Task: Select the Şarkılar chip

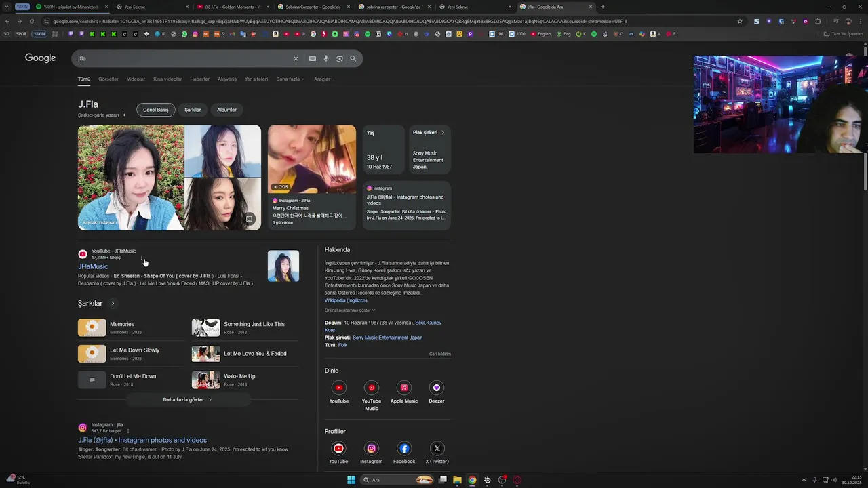Action: (193, 110)
